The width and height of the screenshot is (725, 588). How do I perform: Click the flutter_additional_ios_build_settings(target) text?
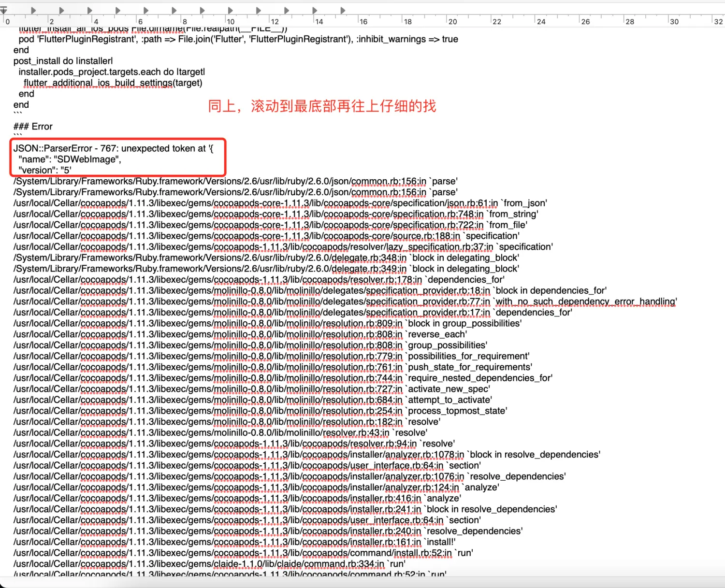[x=113, y=83]
